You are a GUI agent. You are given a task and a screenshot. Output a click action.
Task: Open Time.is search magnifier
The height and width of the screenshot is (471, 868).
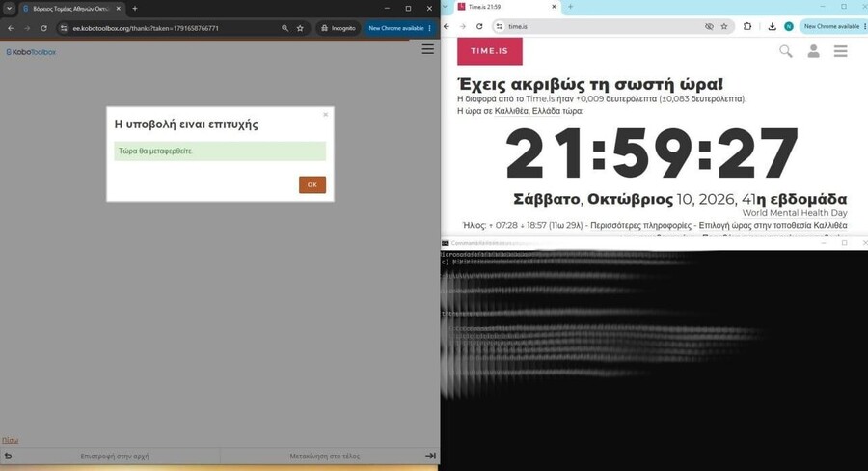[785, 51]
